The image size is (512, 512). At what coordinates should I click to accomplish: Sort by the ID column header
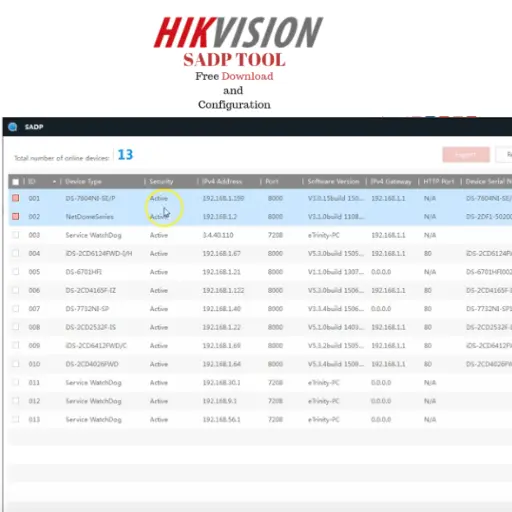pyautogui.click(x=32, y=182)
